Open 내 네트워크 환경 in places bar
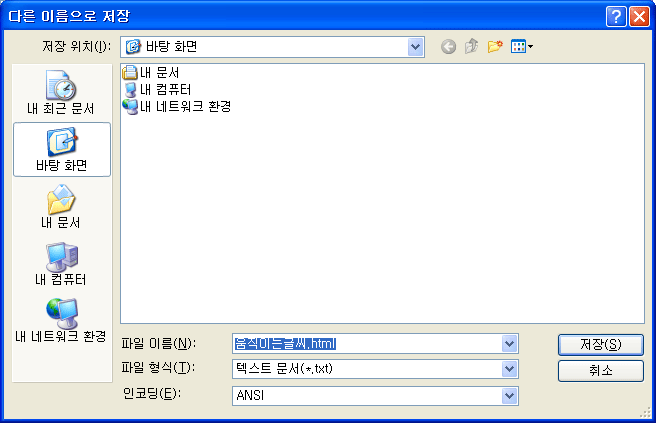656x423 pixels. (x=61, y=320)
